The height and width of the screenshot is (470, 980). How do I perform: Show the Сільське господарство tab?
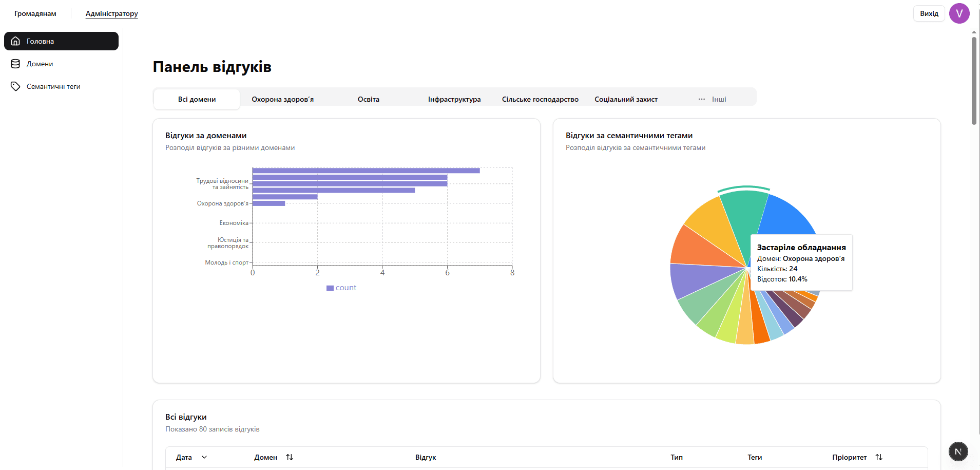point(540,99)
